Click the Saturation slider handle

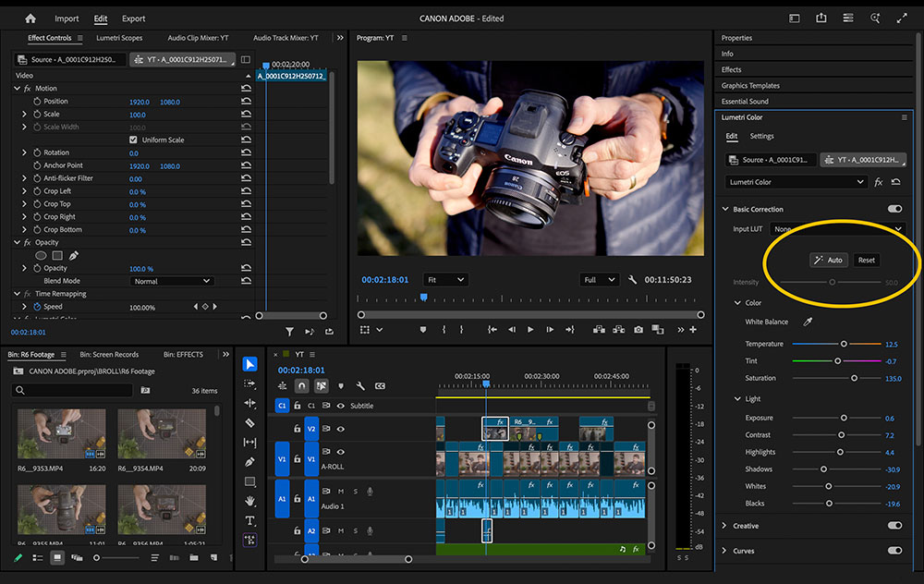tap(854, 378)
